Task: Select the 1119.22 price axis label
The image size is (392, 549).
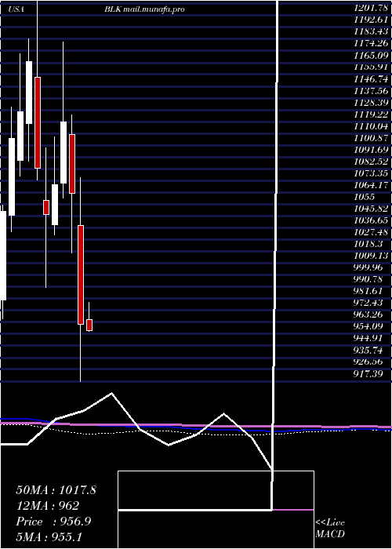Action: point(372,115)
